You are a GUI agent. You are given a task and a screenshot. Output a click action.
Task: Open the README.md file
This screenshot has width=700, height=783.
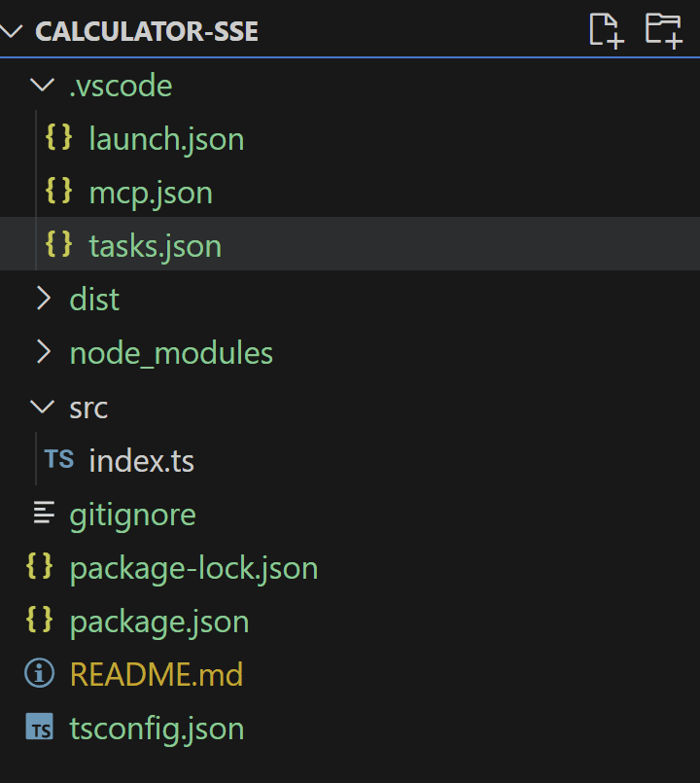tap(157, 674)
